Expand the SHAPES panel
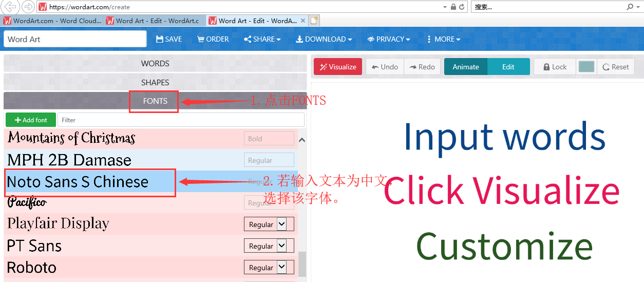 tap(155, 82)
